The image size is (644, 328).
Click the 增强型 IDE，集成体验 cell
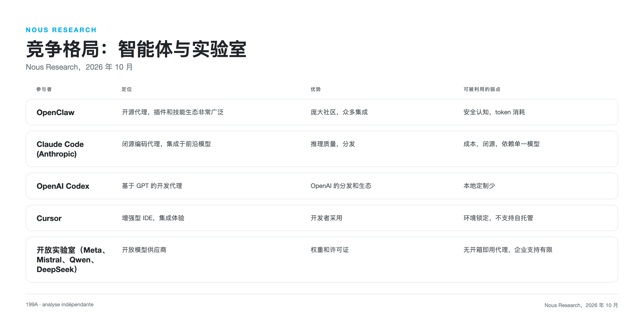(x=153, y=218)
